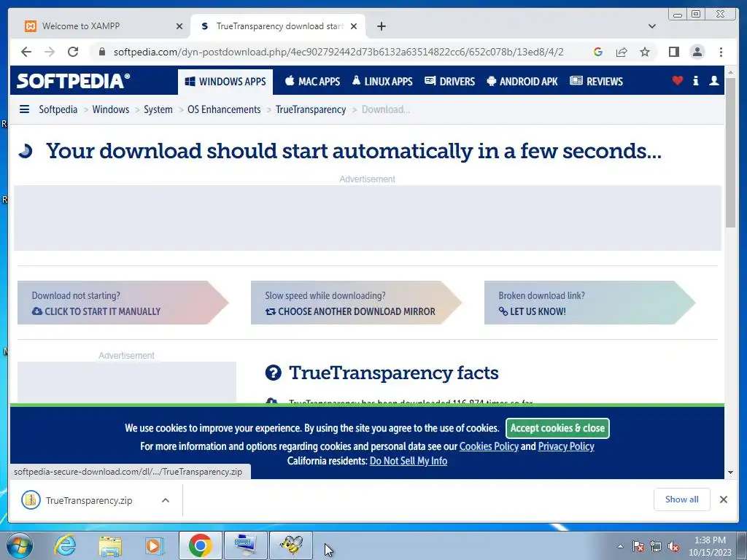Select the TrueTransparency download tab
747x560 pixels.
tap(278, 26)
